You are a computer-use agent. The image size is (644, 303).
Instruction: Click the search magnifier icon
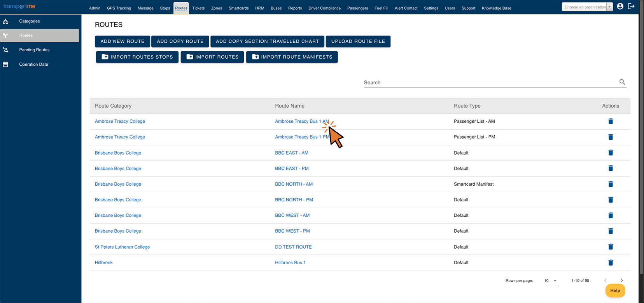[x=622, y=82]
